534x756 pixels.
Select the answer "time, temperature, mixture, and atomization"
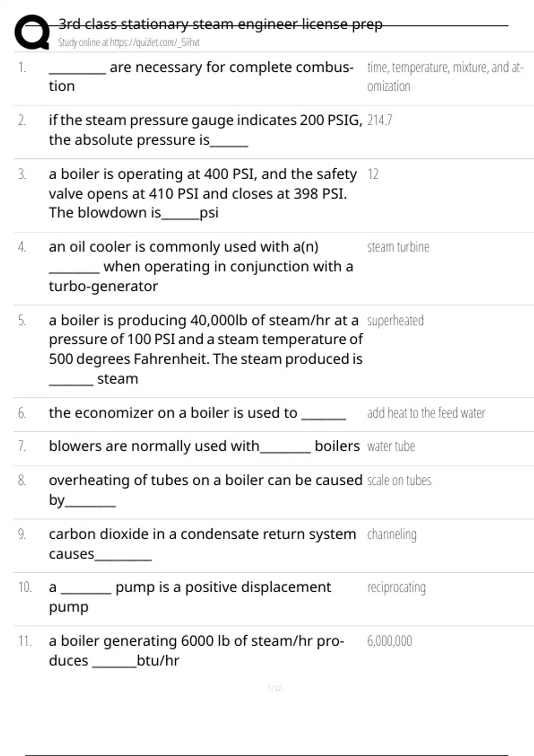coord(445,76)
